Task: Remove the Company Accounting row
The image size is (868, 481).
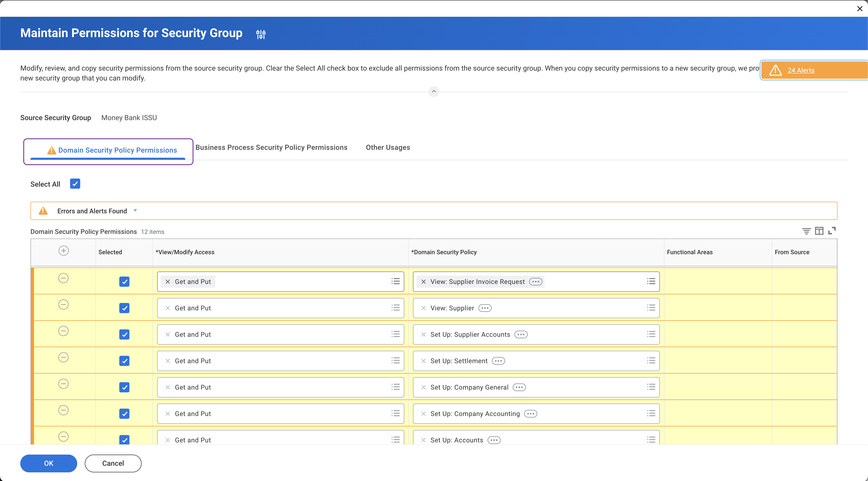Action: pyautogui.click(x=63, y=410)
